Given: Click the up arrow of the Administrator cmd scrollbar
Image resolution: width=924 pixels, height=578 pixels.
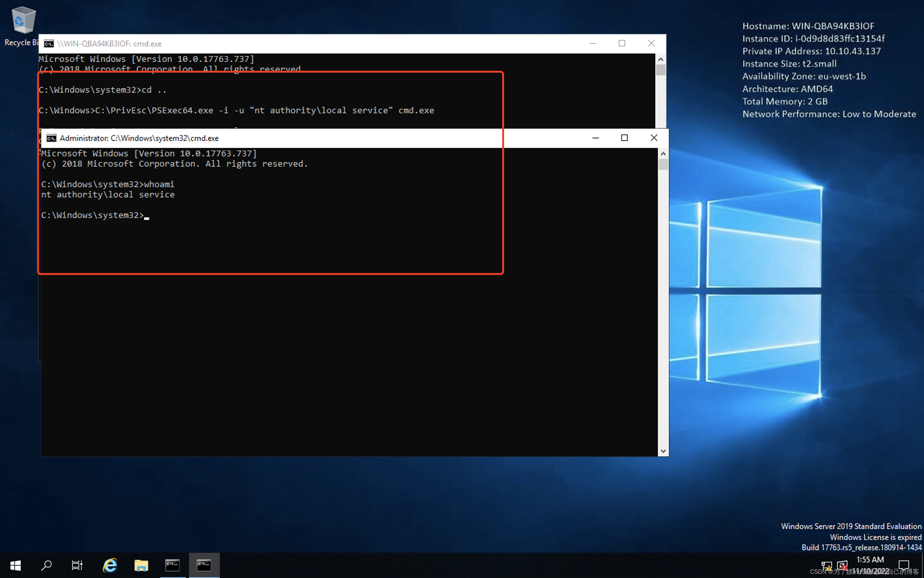Looking at the screenshot, I should pos(663,154).
